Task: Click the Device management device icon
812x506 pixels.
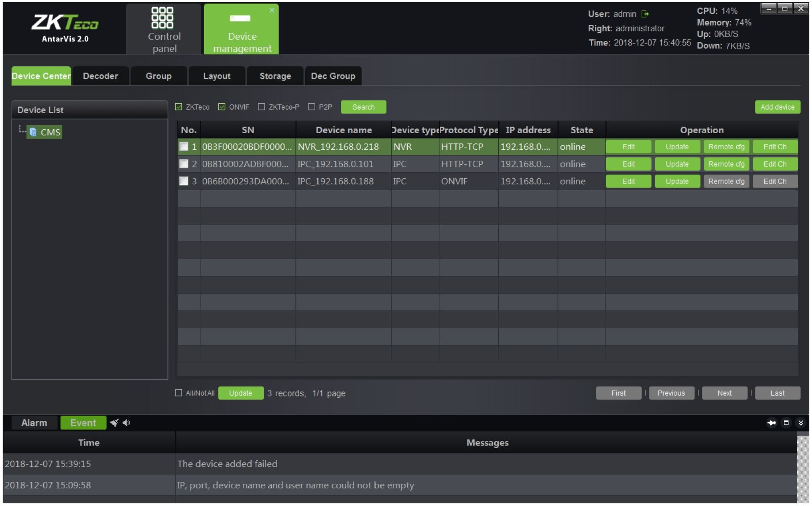Action: coord(240,18)
